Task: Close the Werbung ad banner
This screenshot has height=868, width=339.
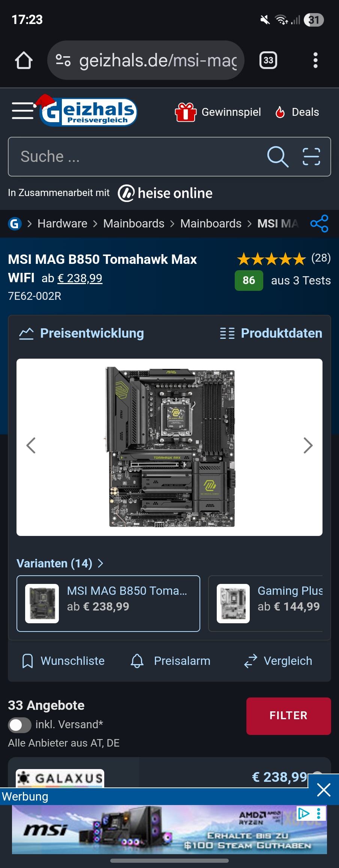Action: click(323, 790)
